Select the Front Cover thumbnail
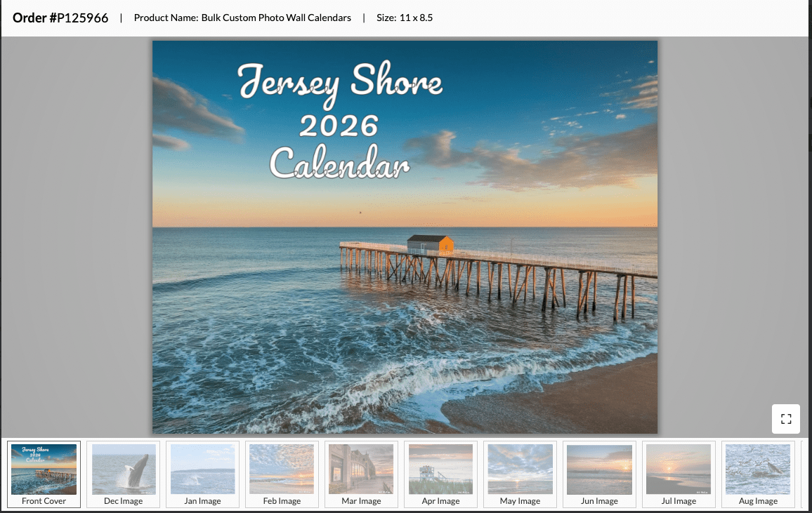The height and width of the screenshot is (513, 812). pyautogui.click(x=44, y=469)
